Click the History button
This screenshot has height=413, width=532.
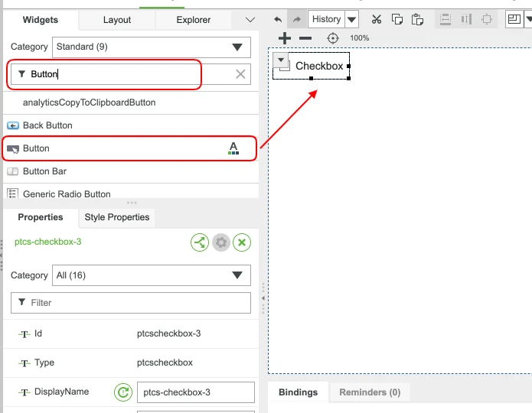click(x=326, y=19)
